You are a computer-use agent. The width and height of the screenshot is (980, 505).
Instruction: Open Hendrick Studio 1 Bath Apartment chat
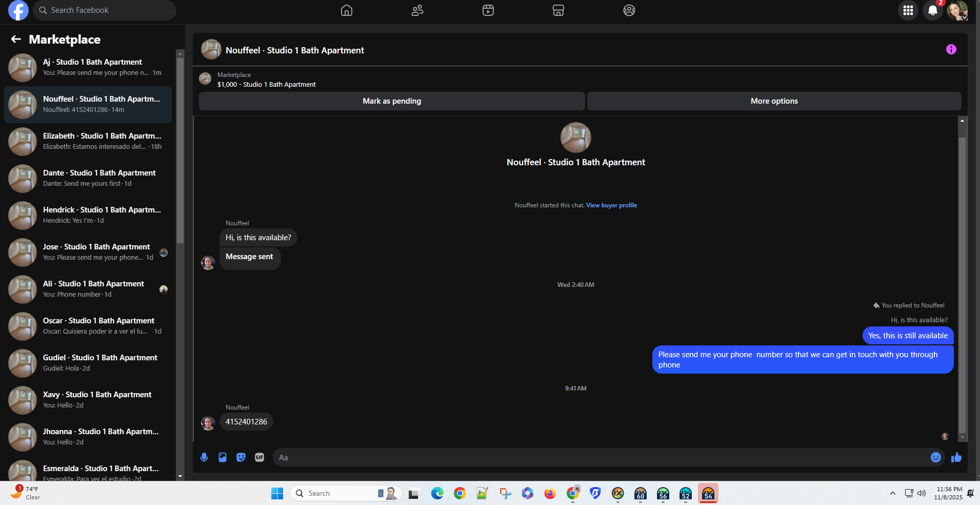pyautogui.click(x=88, y=216)
